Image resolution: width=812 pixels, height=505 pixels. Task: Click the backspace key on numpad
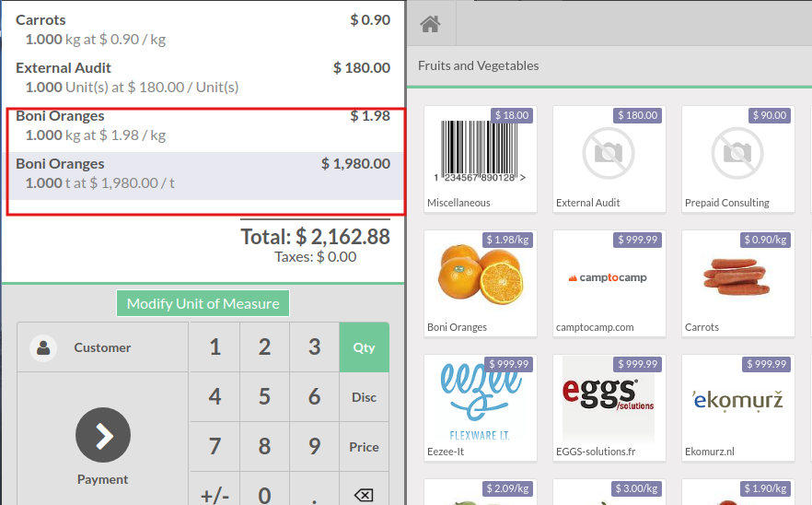364,495
